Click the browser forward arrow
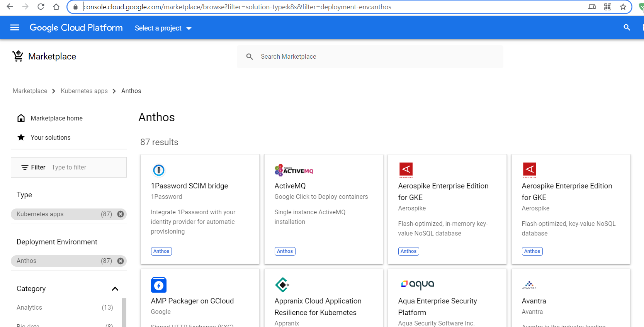Screen dimensions: 644x327 coord(25,7)
